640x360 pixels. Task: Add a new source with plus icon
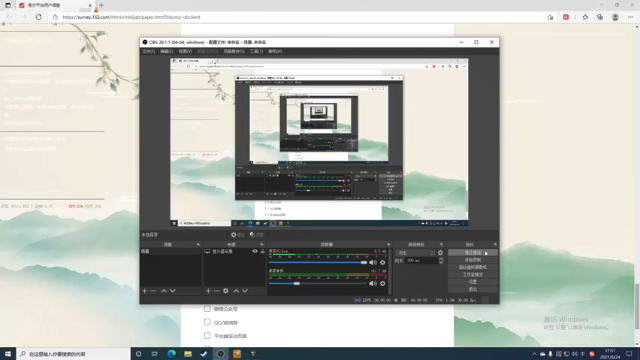(208, 291)
